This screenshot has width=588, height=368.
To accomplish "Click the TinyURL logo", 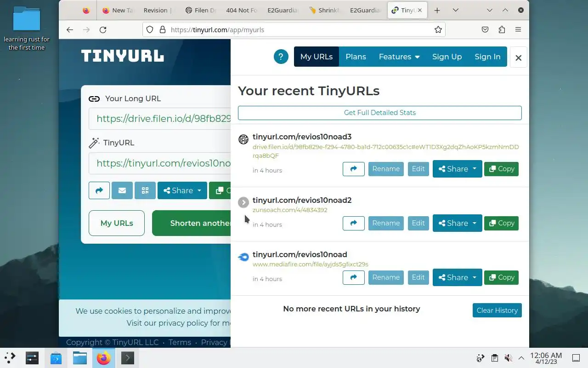I will (123, 56).
